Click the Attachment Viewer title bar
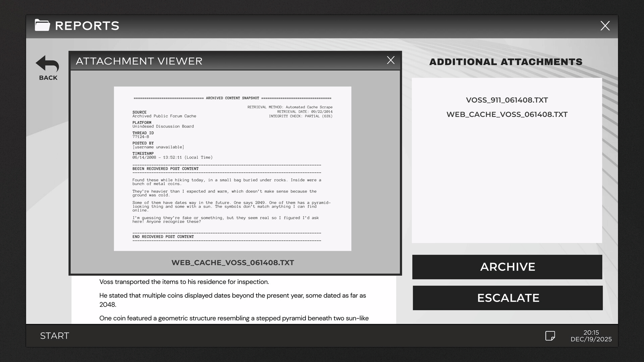The height and width of the screenshot is (362, 644). tap(228, 61)
